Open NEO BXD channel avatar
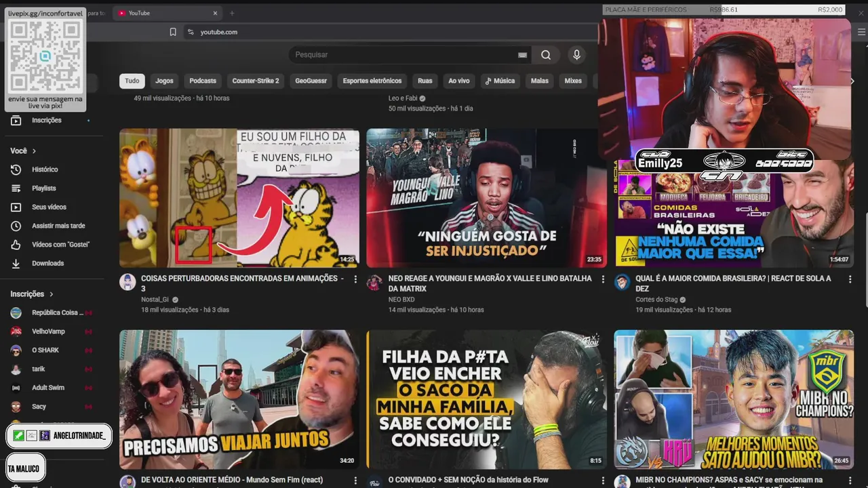This screenshot has width=868, height=488. 374,283
